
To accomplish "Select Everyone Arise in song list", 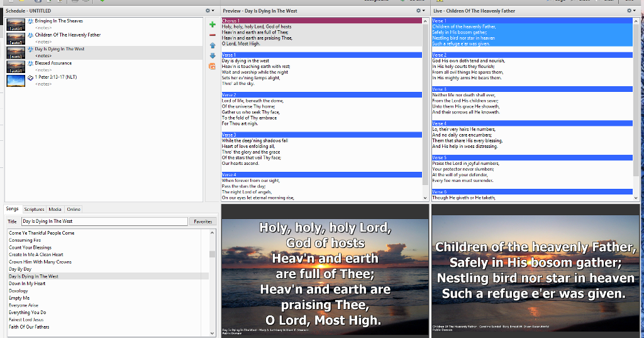I will [23, 305].
